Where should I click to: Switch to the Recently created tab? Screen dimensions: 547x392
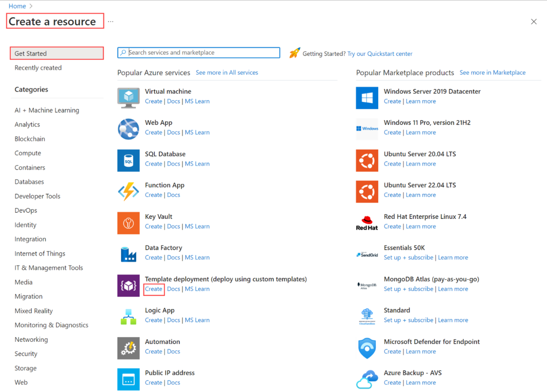tap(38, 68)
